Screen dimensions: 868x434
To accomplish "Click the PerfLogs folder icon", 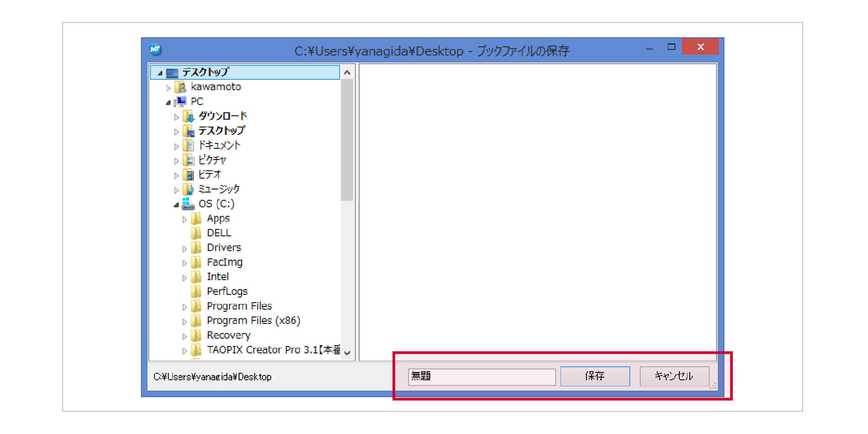I will pos(196,291).
